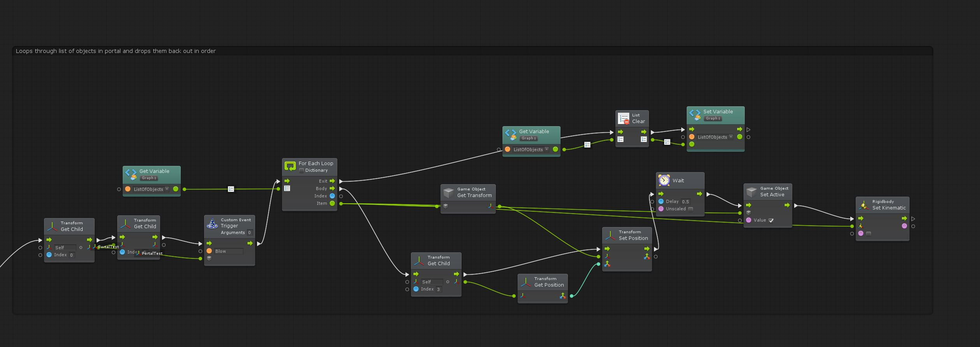Toggle the Dictionary checkbox in For Each Loop
Viewport: 980px width, 347px height.
coord(301,171)
